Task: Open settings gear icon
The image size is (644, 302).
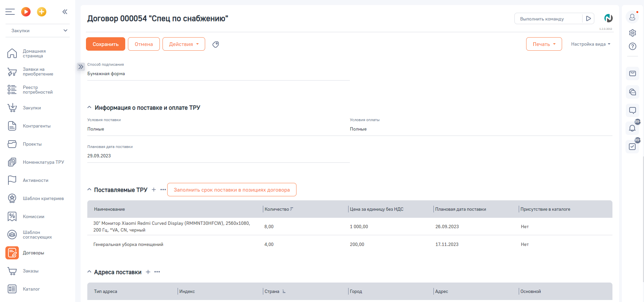Action: (x=633, y=33)
